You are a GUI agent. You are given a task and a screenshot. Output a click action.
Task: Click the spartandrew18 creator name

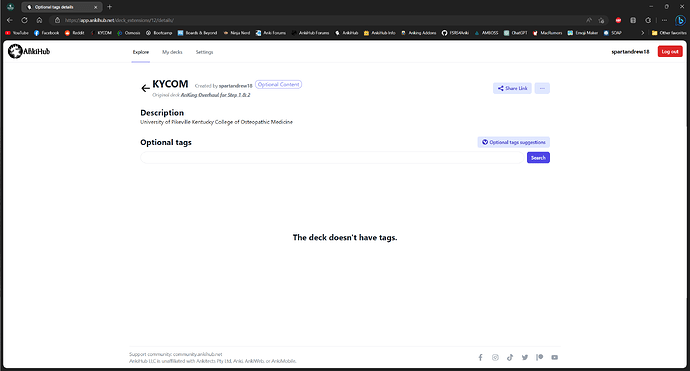[x=235, y=86]
